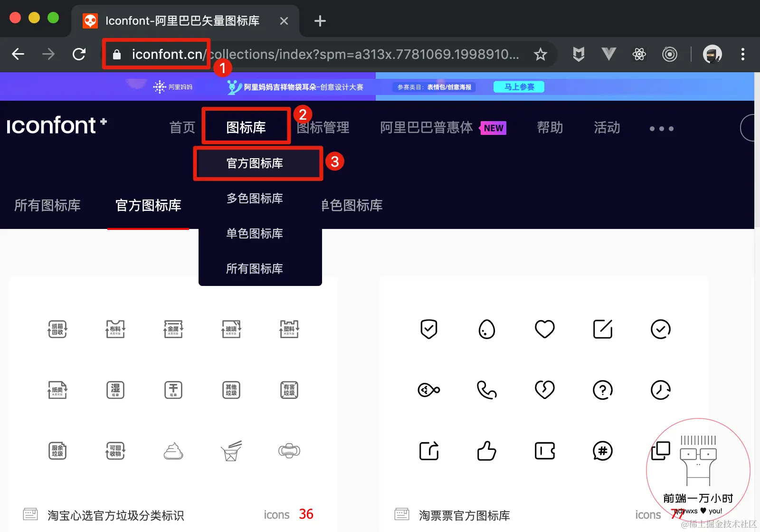Open the 图标库 nav menu
Screen dimensions: 760x532
point(246,127)
